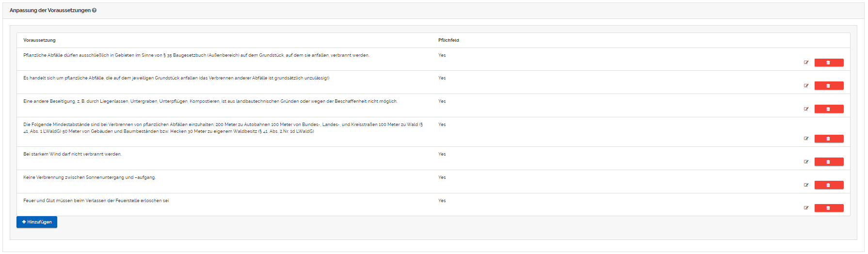This screenshot has height=254, width=868.
Task: Click the Voraussetzung column header
Action: pos(39,40)
